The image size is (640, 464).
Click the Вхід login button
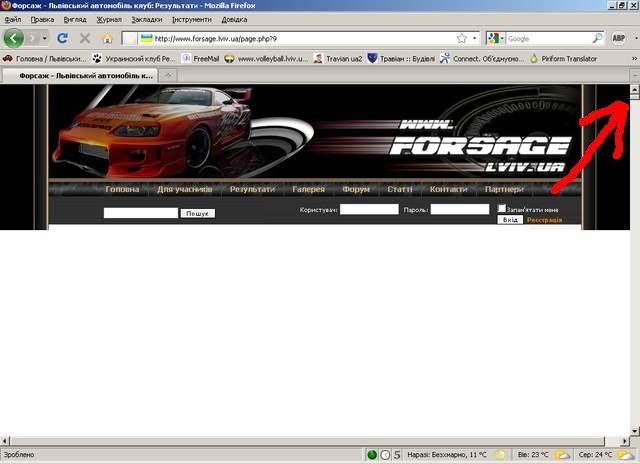pos(510,220)
